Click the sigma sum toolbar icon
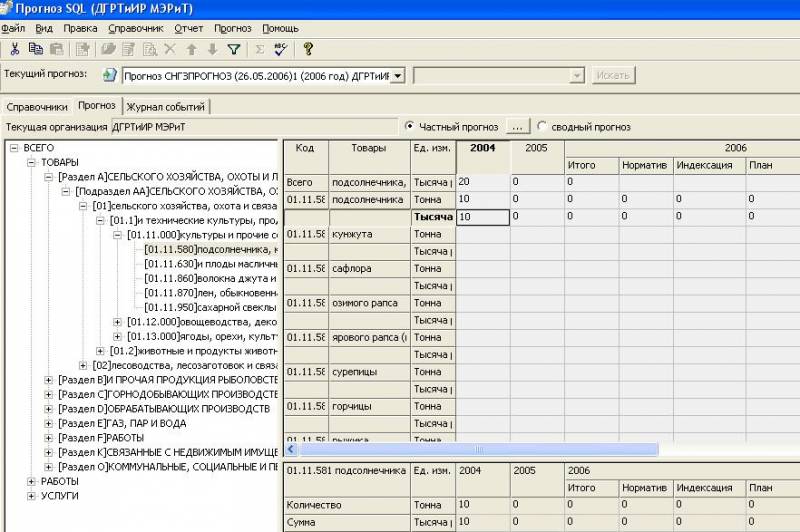 point(260,49)
